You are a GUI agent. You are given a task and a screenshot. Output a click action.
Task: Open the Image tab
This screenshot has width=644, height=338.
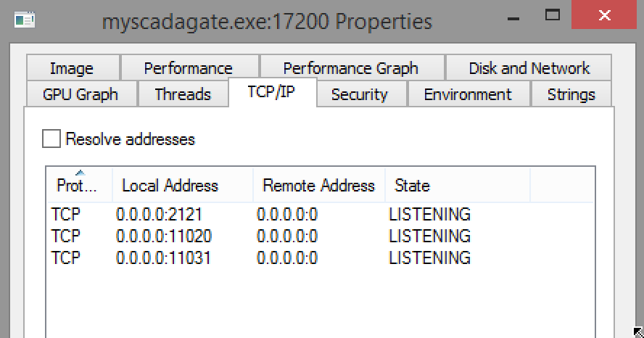pos(73,67)
